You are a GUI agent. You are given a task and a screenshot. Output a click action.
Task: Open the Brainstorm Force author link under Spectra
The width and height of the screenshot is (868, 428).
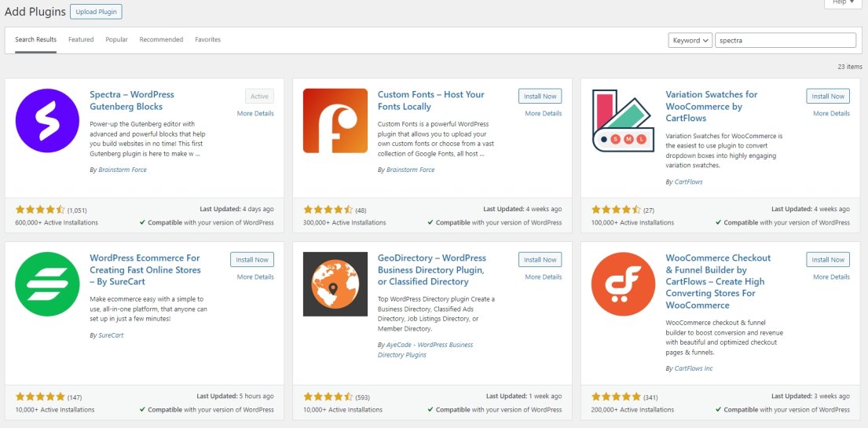coord(123,170)
